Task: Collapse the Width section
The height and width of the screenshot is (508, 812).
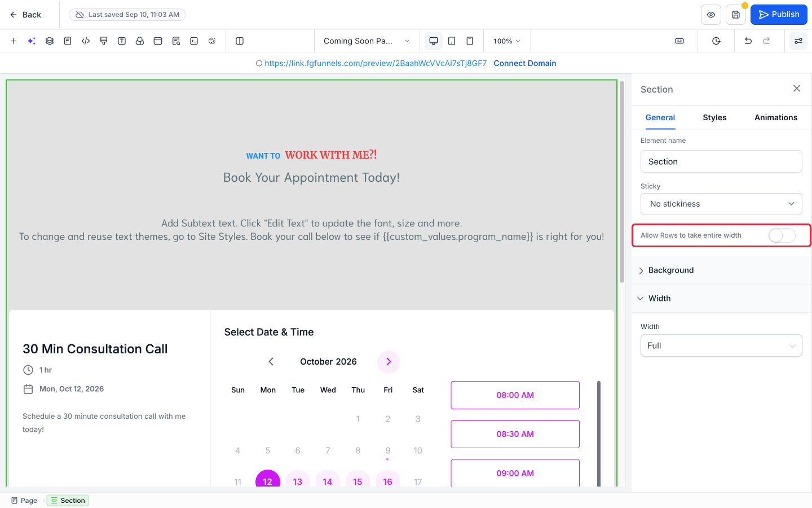Action: click(x=721, y=299)
